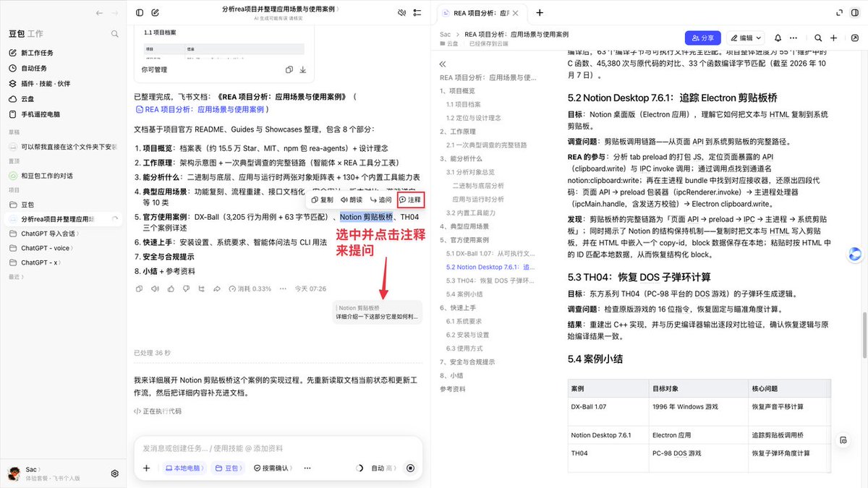Jump to 6.2 安装与设置 in outline
The height and width of the screenshot is (488, 868).
pyautogui.click(x=467, y=335)
